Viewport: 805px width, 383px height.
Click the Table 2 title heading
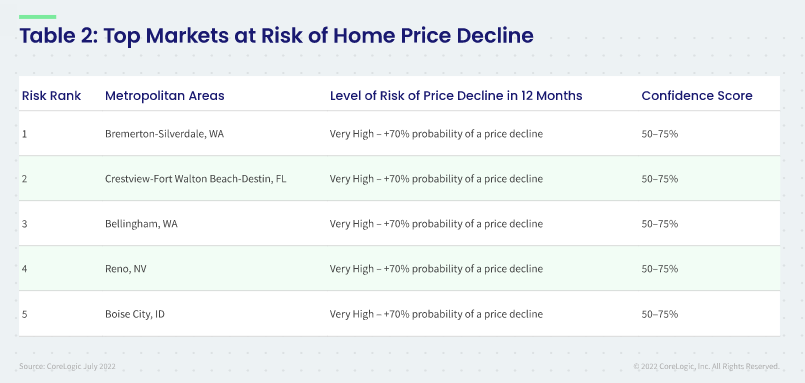[276, 36]
